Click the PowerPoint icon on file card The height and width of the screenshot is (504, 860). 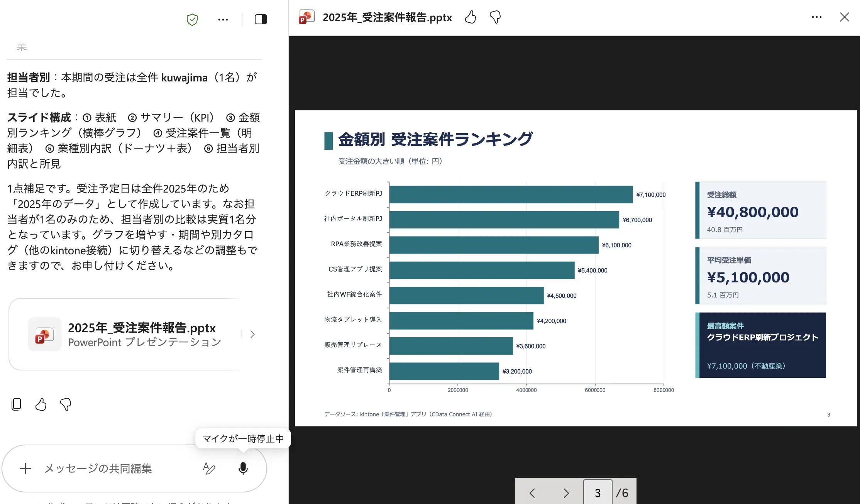point(44,334)
